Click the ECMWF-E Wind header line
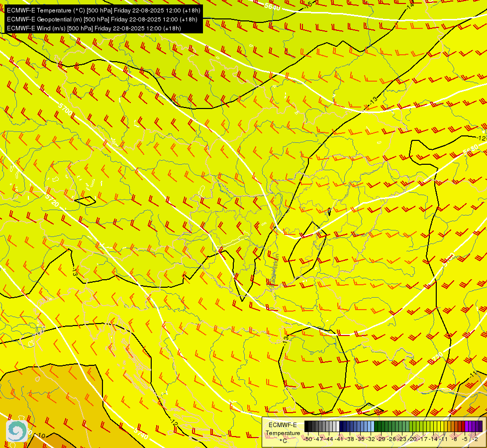This screenshot has width=487, height=448. (x=94, y=28)
